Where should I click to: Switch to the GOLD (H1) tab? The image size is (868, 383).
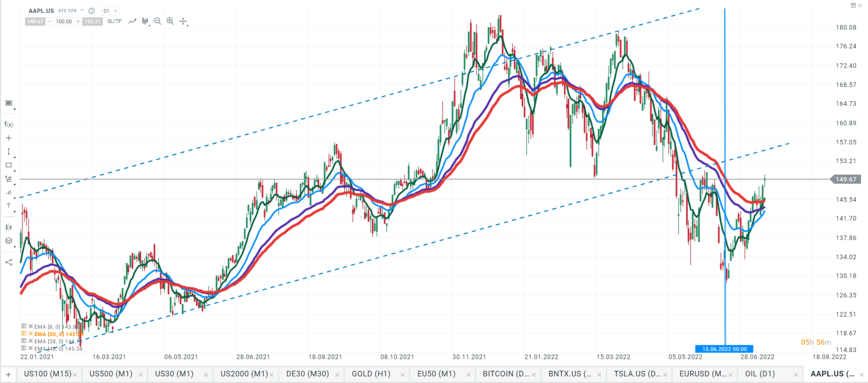(371, 374)
